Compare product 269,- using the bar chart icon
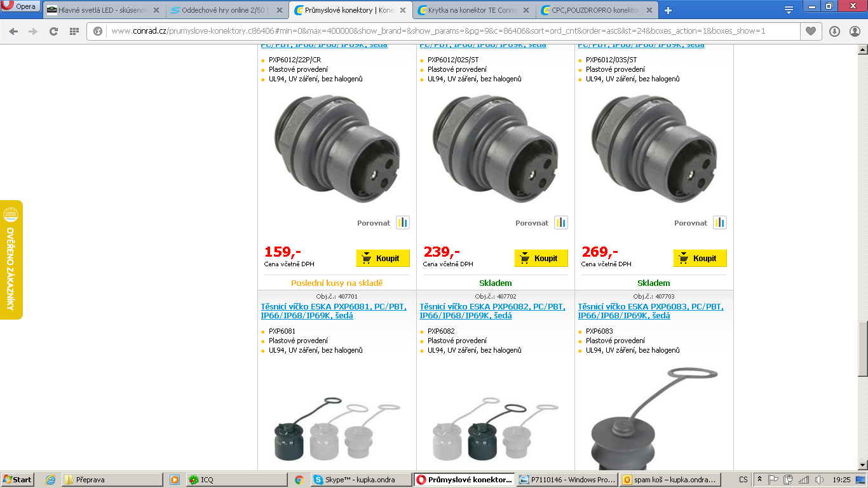The width and height of the screenshot is (868, 488). coord(719,222)
